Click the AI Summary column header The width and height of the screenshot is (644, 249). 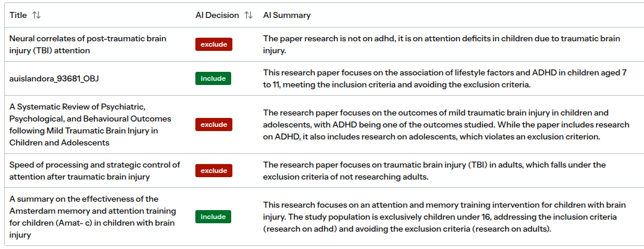[287, 15]
